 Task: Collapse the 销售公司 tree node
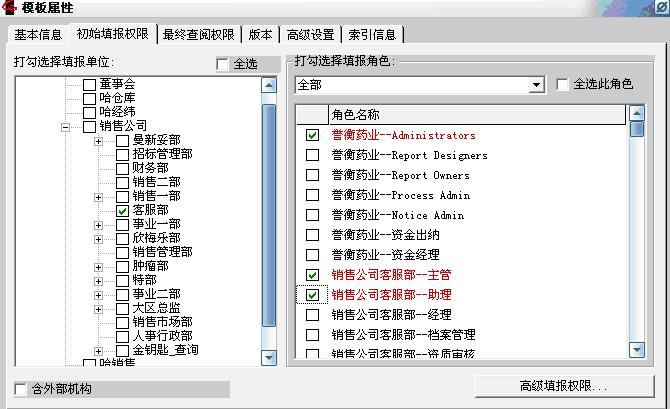click(65, 127)
